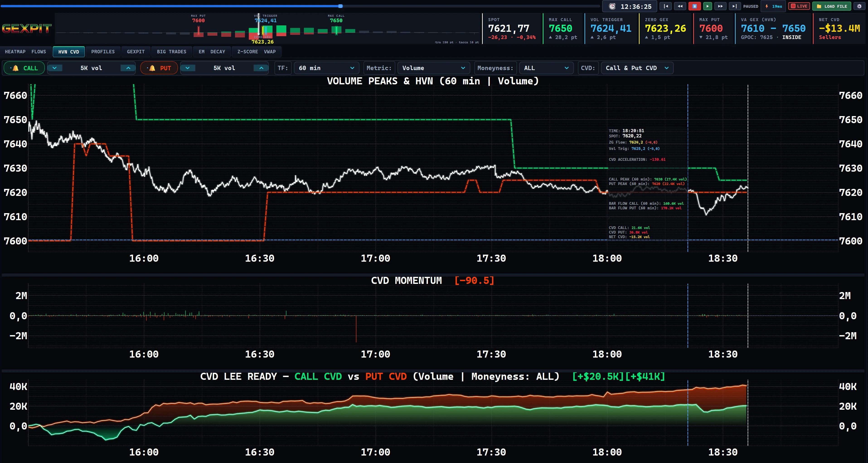Toggle LIVE mode button
The height and width of the screenshot is (463, 868).
tap(799, 6)
